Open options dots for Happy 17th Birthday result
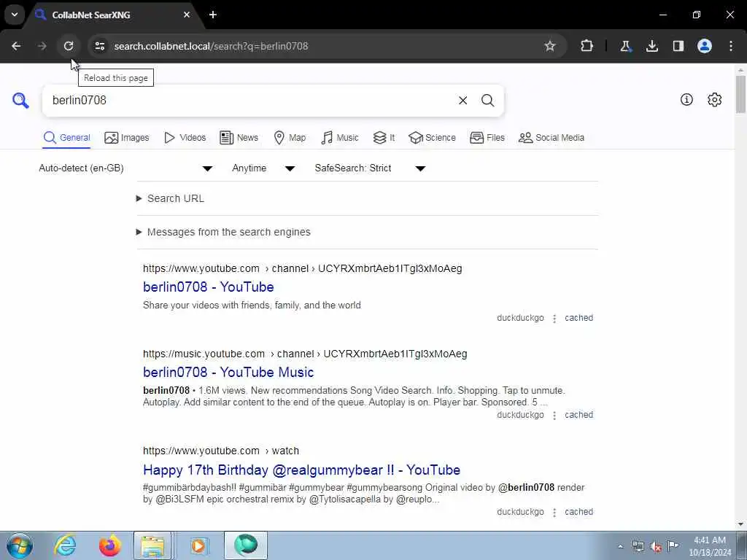Image resolution: width=747 pixels, height=560 pixels. [554, 513]
